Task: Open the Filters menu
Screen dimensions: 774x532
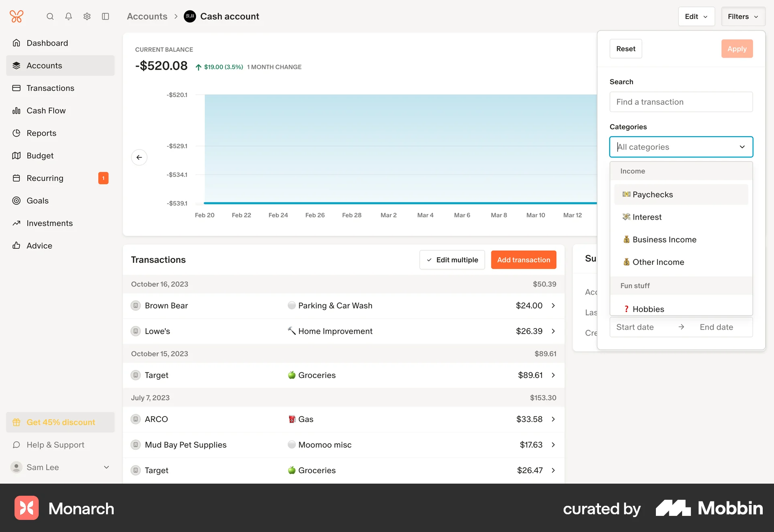Action: coord(743,17)
